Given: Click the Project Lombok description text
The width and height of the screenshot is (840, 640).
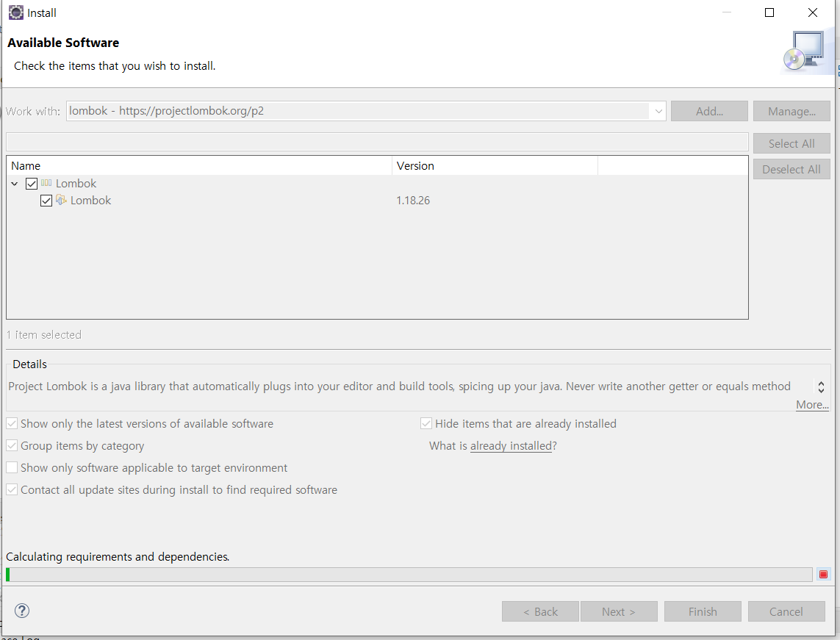Looking at the screenshot, I should (400, 386).
